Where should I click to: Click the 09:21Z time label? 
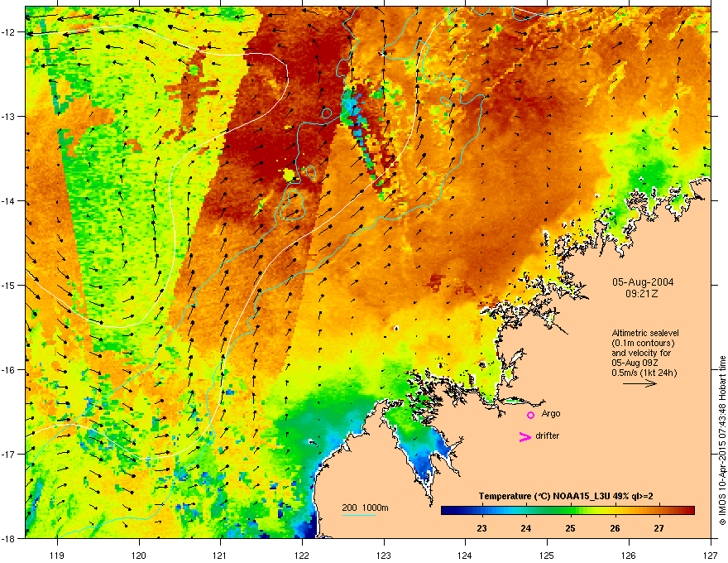coord(642,294)
